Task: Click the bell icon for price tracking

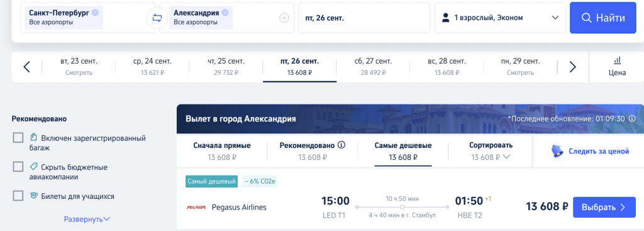Action: [x=557, y=151]
